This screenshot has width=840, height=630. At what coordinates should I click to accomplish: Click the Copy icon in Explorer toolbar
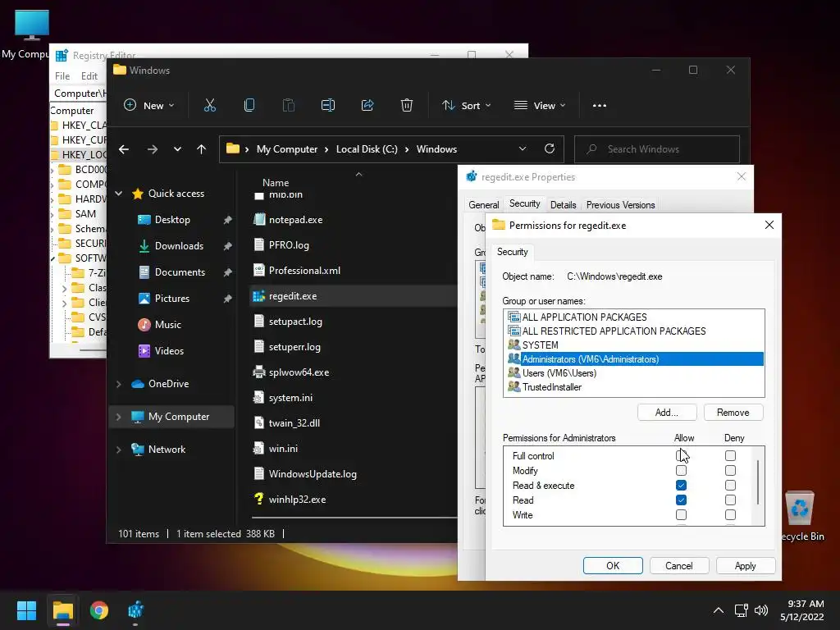[x=249, y=105]
